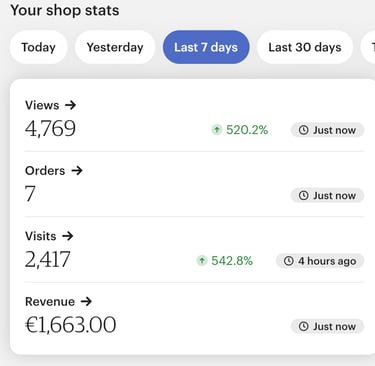Click the 4,769 views count

click(x=50, y=129)
